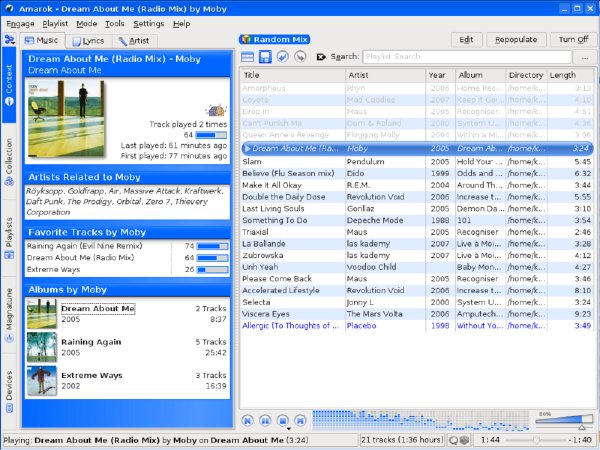Click the Repopulate button

(x=516, y=39)
